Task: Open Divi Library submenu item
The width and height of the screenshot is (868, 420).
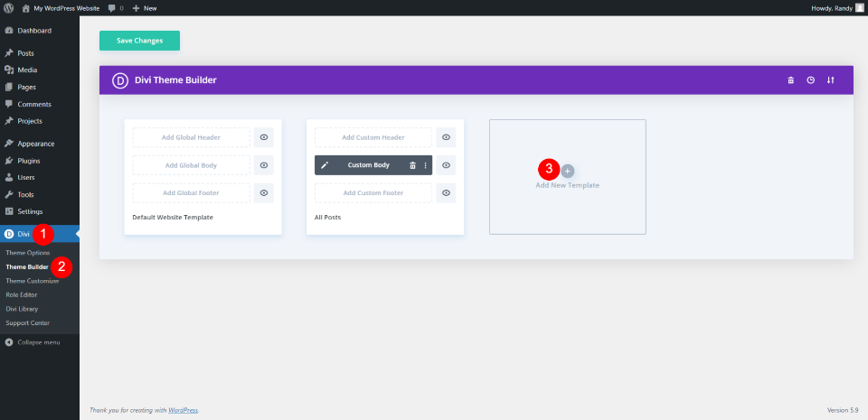Action: point(22,309)
